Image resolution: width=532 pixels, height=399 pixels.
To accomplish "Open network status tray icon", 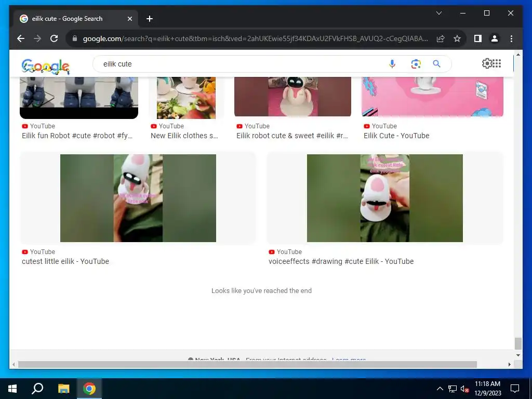I will 453,389.
